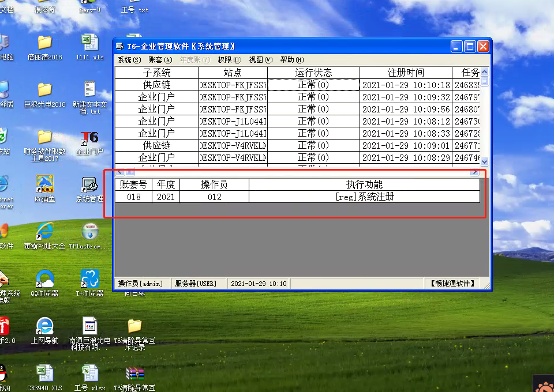554x392 pixels.
Task: Open the 巨浪光电2018 folder icon
Action: (x=45, y=89)
